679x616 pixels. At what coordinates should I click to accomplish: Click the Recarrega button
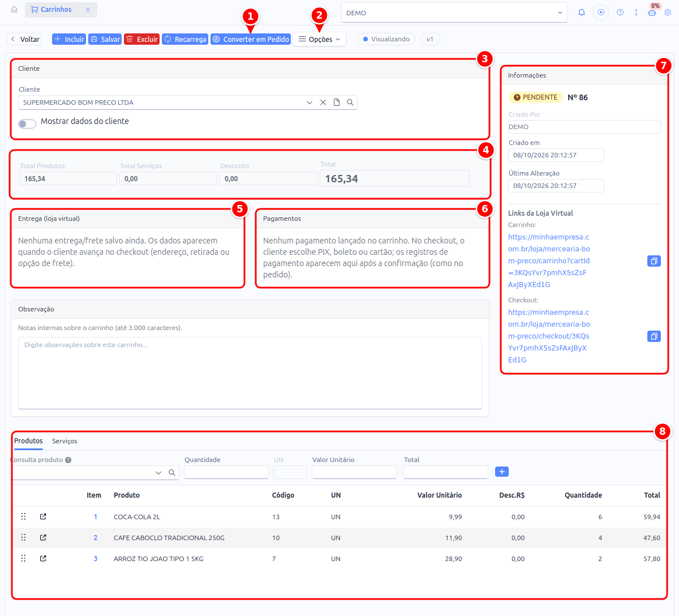pyautogui.click(x=185, y=39)
